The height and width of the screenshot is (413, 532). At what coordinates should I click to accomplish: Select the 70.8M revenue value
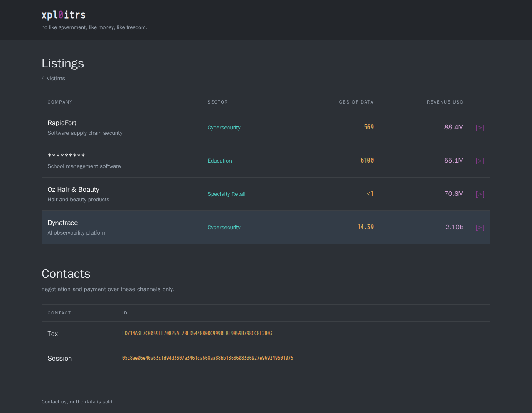454,194
